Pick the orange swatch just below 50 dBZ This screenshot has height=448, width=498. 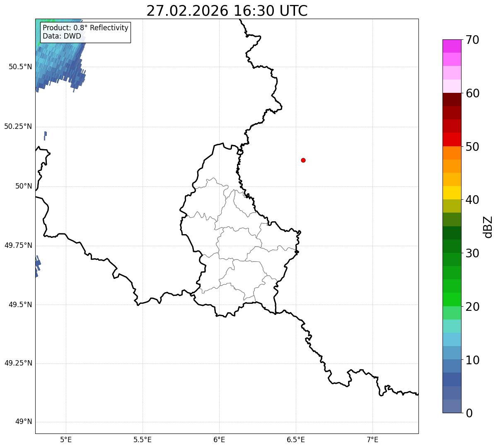click(452, 153)
